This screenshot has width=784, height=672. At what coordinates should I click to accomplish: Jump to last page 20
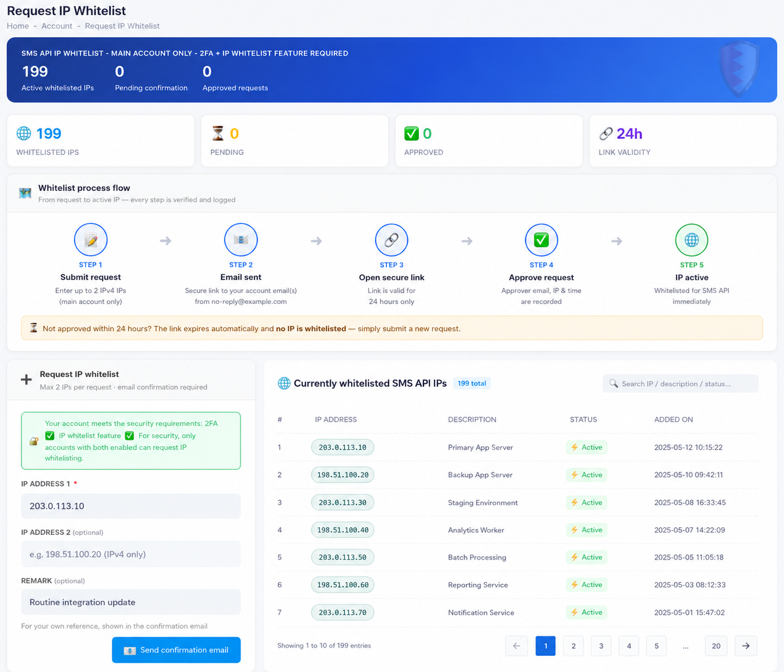[x=716, y=646]
